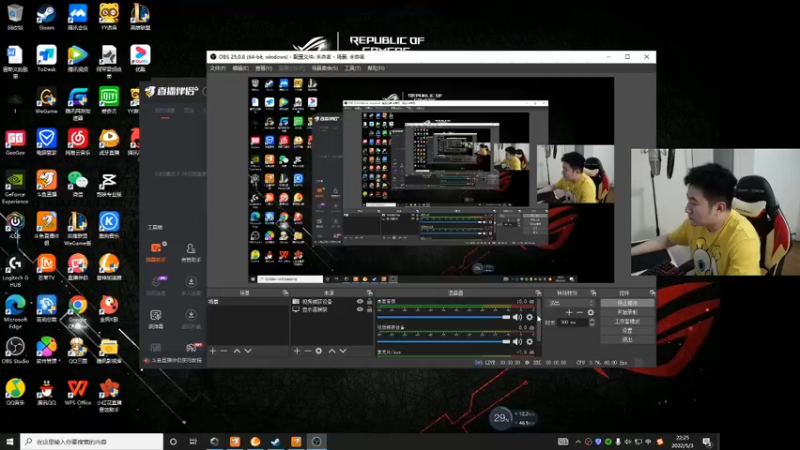Add a scene transition plus icon
800x450 pixels.
point(569,312)
